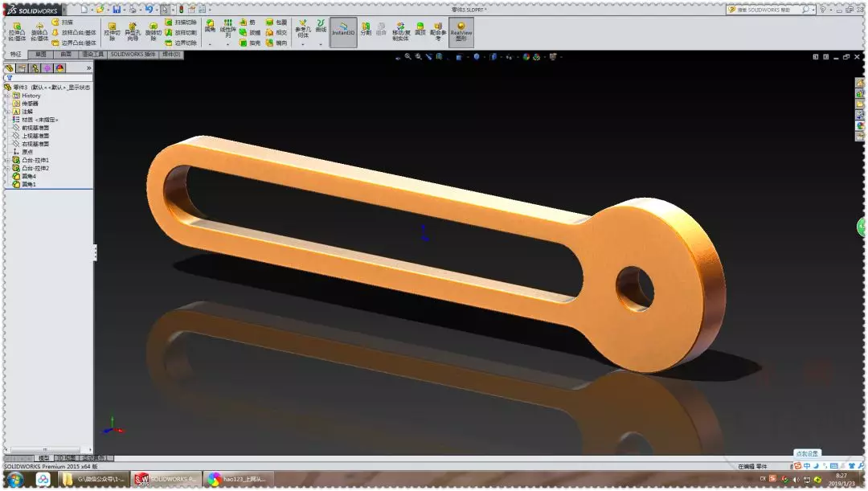The height and width of the screenshot is (491, 868).
Task: Switch to the 渲染工具 (Render Tools) tab
Action: coord(92,55)
